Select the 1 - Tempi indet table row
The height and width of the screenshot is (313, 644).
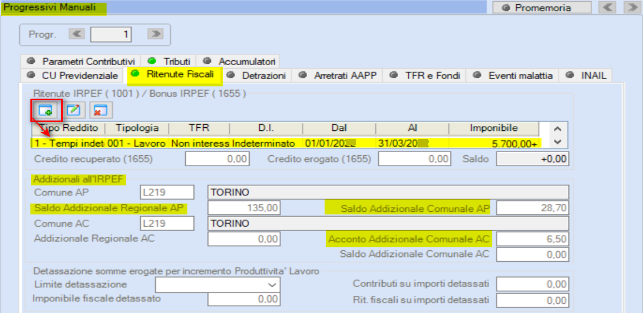click(285, 143)
